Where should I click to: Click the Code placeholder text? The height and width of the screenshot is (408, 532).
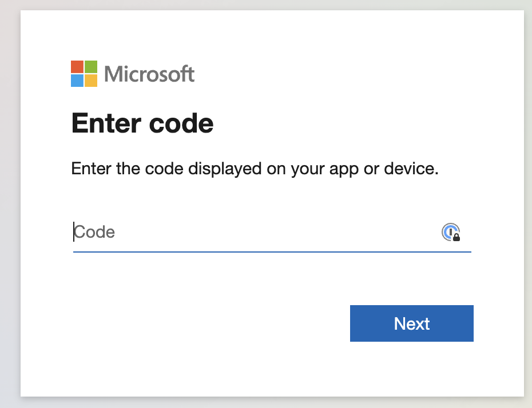tap(94, 232)
